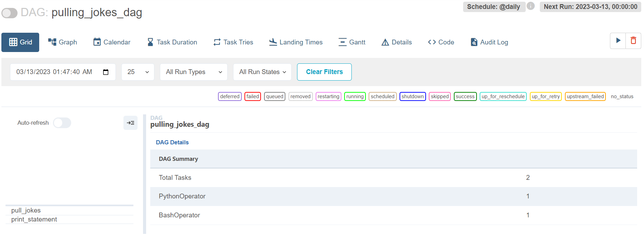Click the DAG Details tab link
644x237 pixels.
172,142
